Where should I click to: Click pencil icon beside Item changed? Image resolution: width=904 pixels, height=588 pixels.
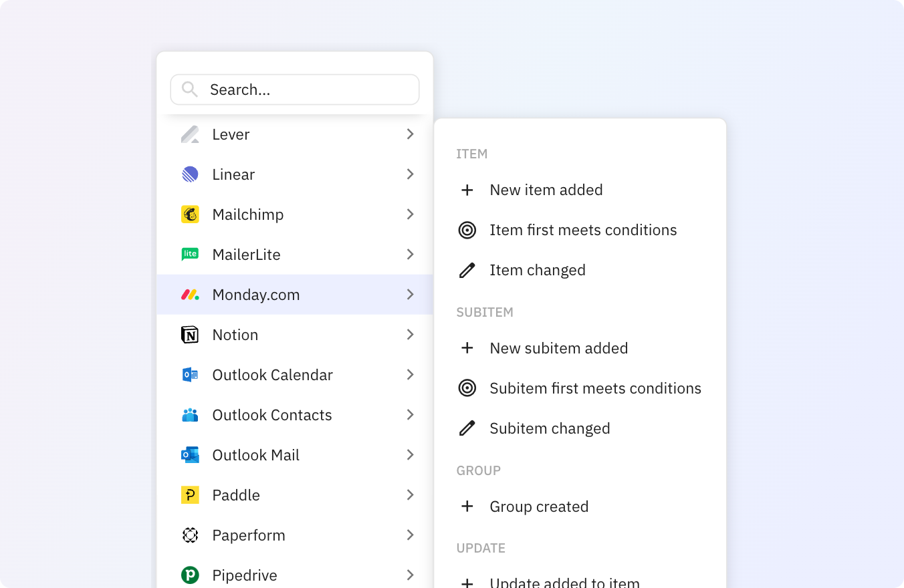[x=467, y=270]
